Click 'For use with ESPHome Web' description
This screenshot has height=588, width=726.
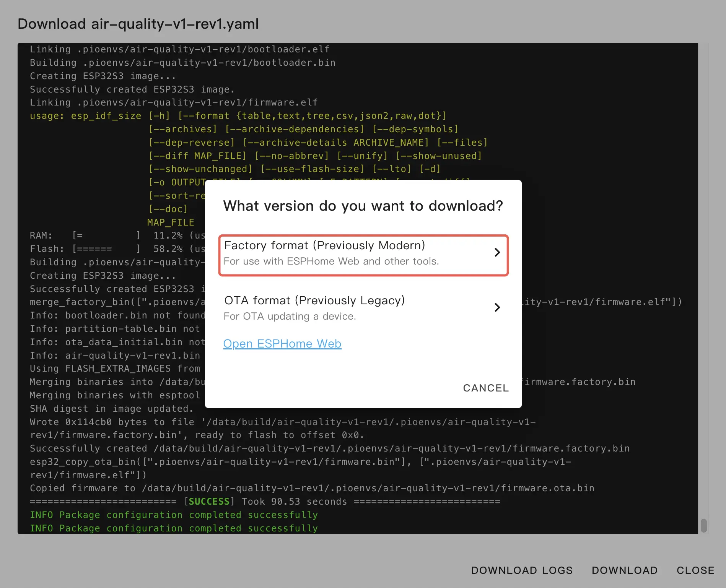(x=331, y=262)
